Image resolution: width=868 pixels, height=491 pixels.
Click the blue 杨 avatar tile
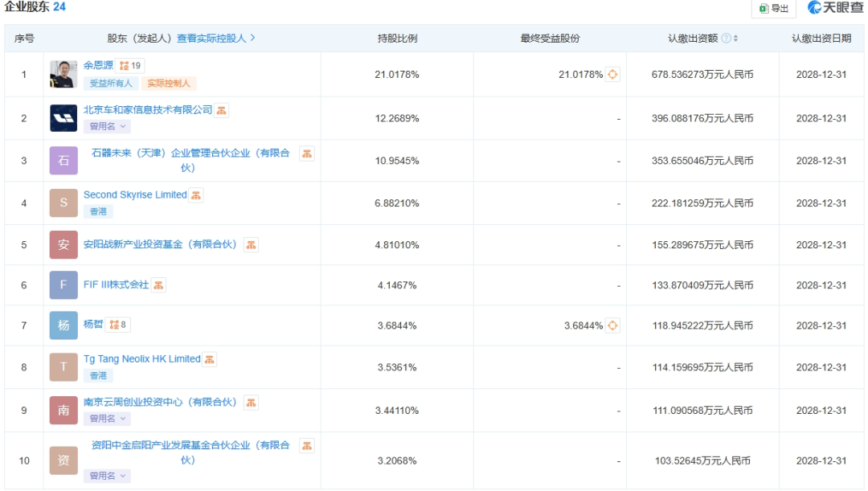[63, 325]
